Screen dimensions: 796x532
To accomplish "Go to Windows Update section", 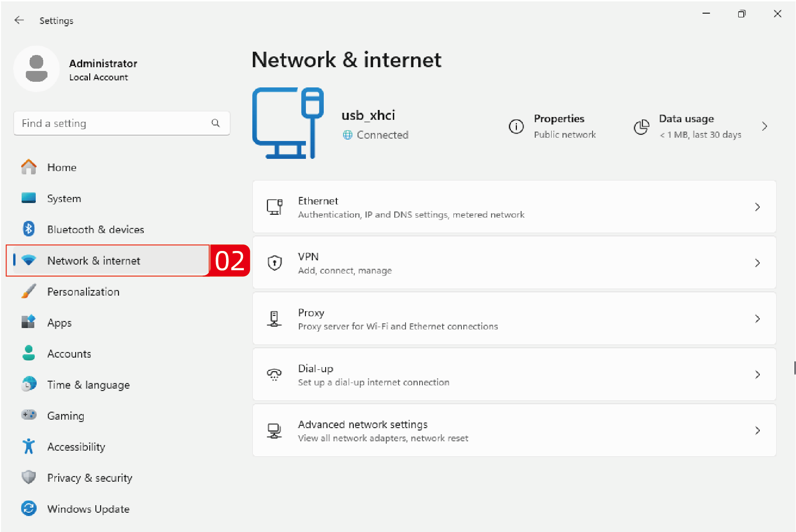I will click(88, 509).
